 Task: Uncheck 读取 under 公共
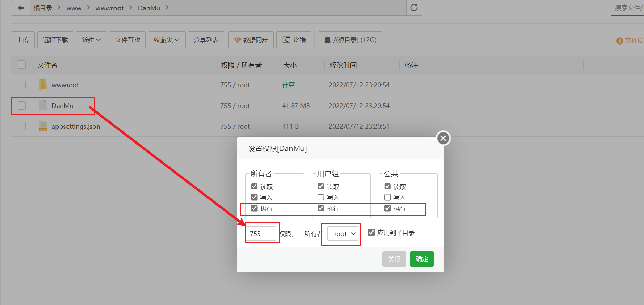(x=388, y=186)
